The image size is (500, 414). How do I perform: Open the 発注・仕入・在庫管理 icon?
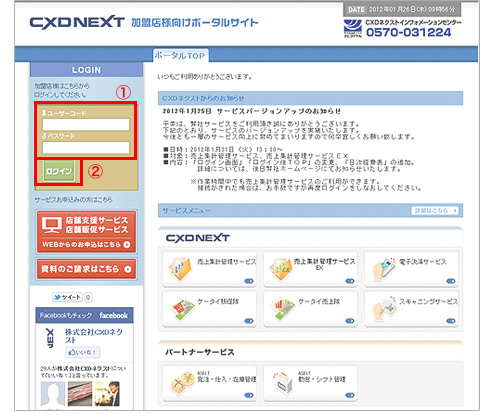coord(183,383)
